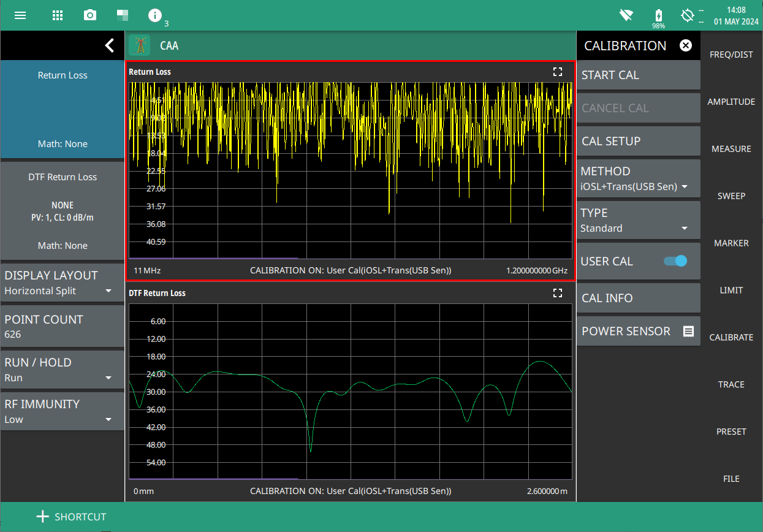The height and width of the screenshot is (532, 763).
Task: Maximize the Return Loss trace panel
Action: pyautogui.click(x=557, y=72)
